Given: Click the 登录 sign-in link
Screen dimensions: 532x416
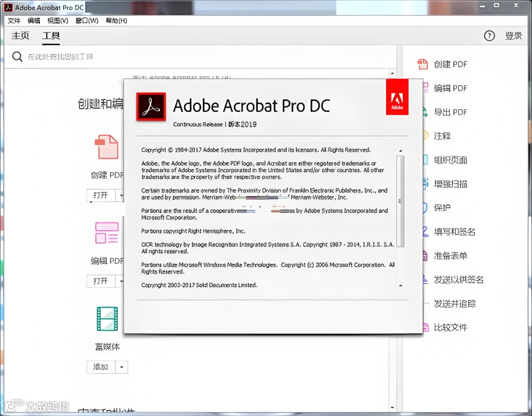Looking at the screenshot, I should (x=513, y=35).
